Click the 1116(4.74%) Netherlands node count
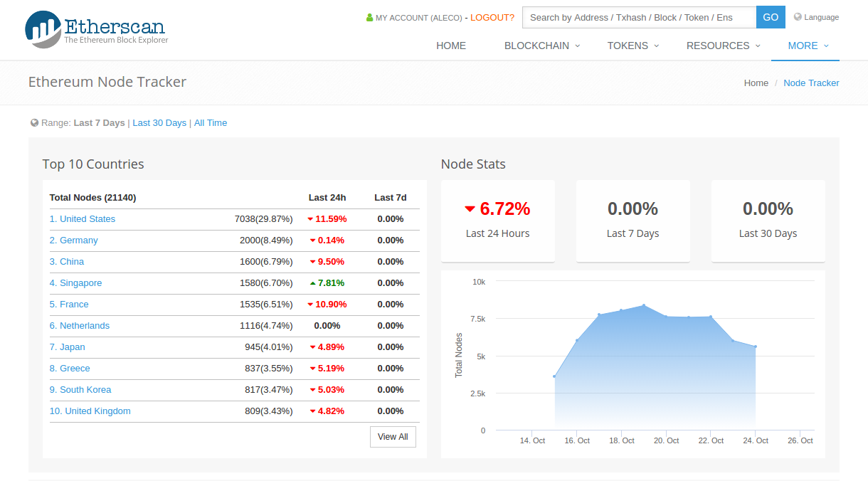 (x=266, y=326)
